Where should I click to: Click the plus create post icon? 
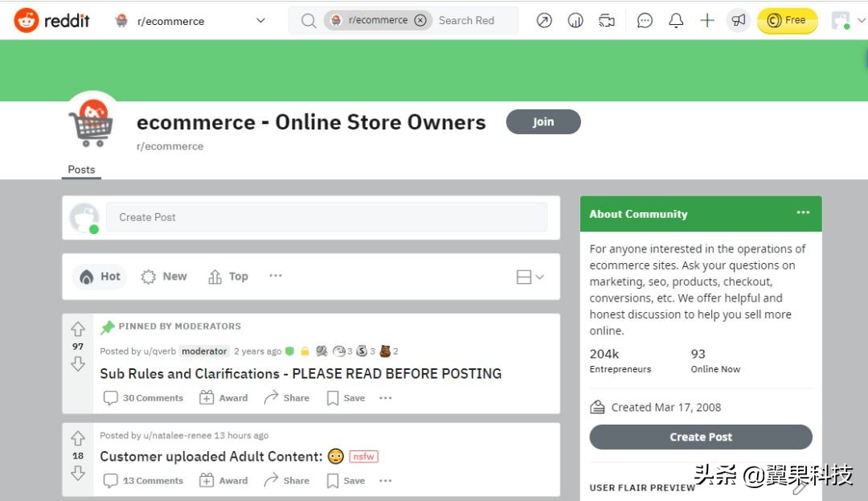tap(707, 20)
